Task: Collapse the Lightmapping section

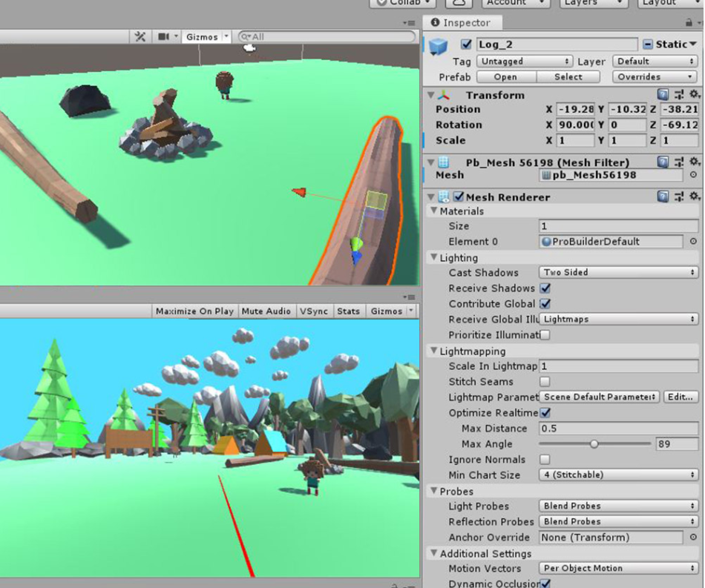Action: click(434, 351)
